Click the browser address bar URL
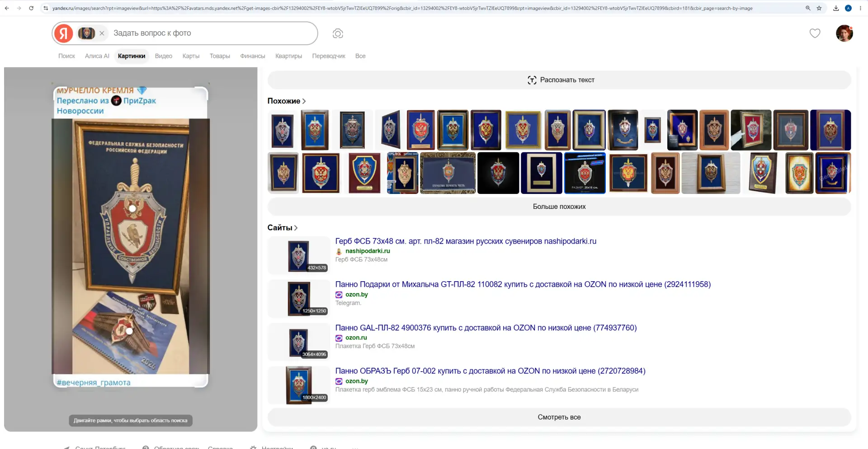Image resolution: width=868 pixels, height=449 pixels. pos(402,8)
